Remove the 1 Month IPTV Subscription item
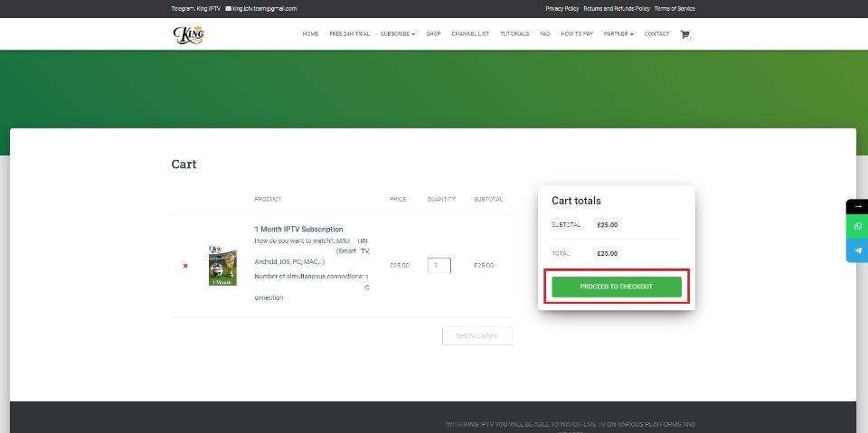The width and height of the screenshot is (868, 433). 185,266
